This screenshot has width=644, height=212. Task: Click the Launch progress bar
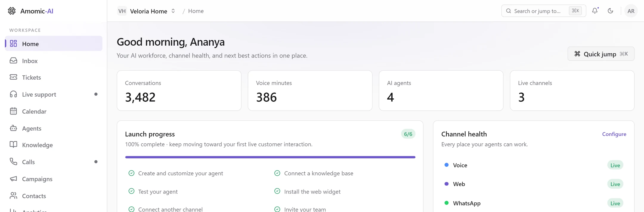click(270, 157)
